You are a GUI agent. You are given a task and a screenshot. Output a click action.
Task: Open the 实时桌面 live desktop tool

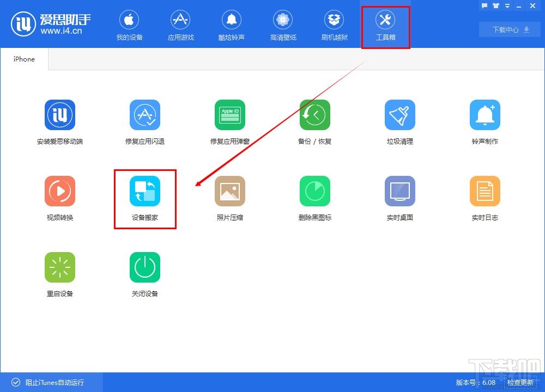click(399, 191)
